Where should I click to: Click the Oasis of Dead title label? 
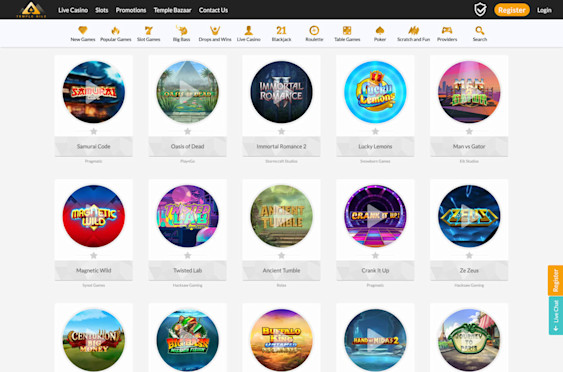click(x=187, y=147)
